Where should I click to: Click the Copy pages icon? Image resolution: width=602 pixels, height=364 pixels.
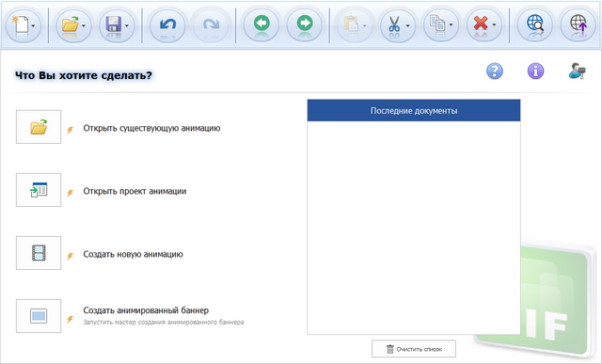436,24
